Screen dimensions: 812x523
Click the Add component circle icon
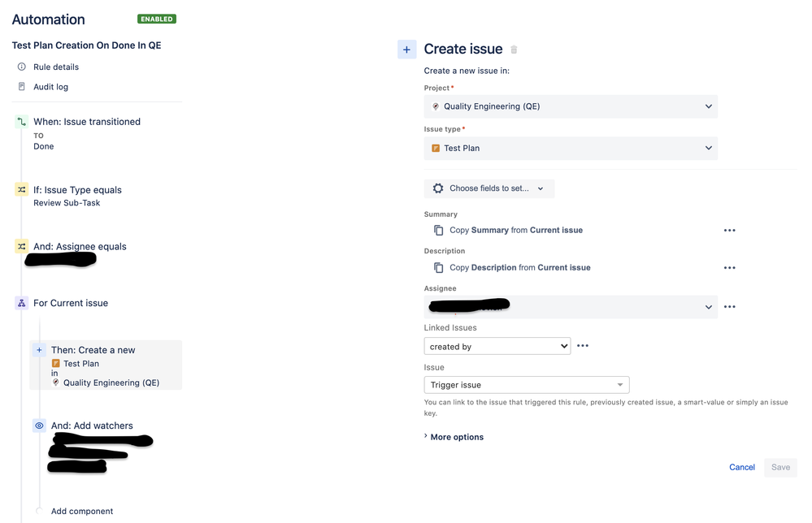coord(39,511)
